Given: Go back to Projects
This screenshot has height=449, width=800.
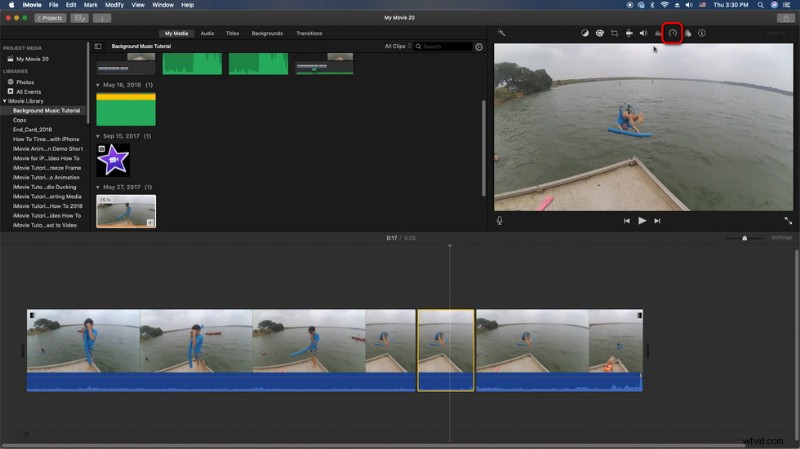Looking at the screenshot, I should pyautogui.click(x=50, y=18).
